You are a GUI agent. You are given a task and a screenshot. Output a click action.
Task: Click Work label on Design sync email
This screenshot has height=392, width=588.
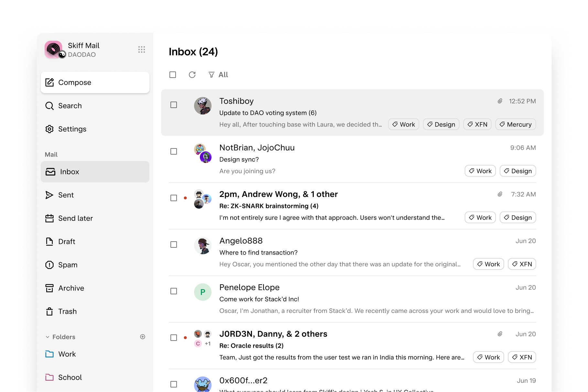pos(480,171)
